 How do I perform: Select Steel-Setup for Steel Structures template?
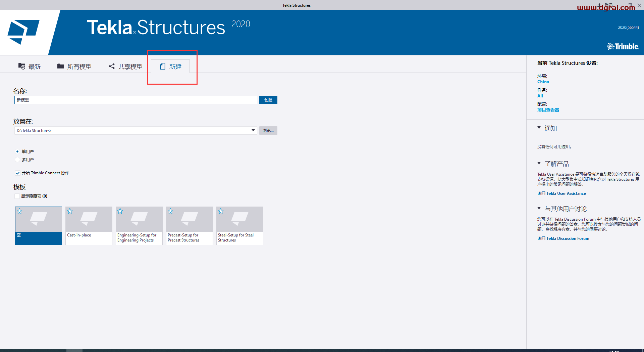pyautogui.click(x=240, y=226)
